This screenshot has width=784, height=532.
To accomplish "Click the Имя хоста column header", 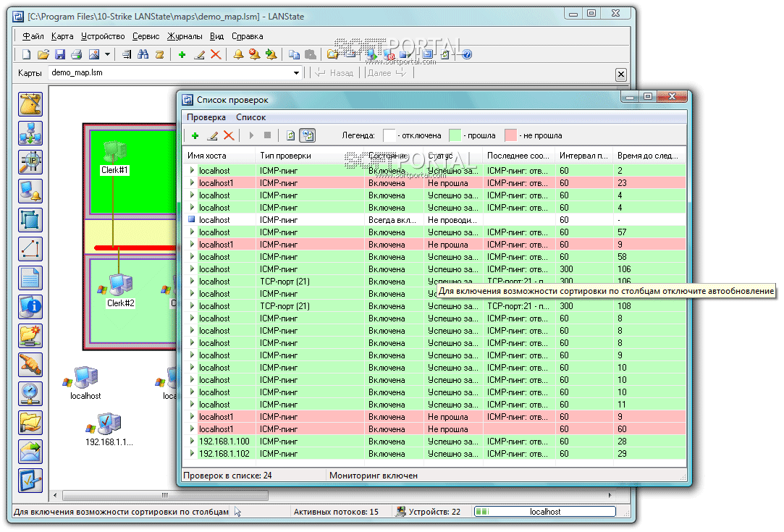I will [x=219, y=156].
